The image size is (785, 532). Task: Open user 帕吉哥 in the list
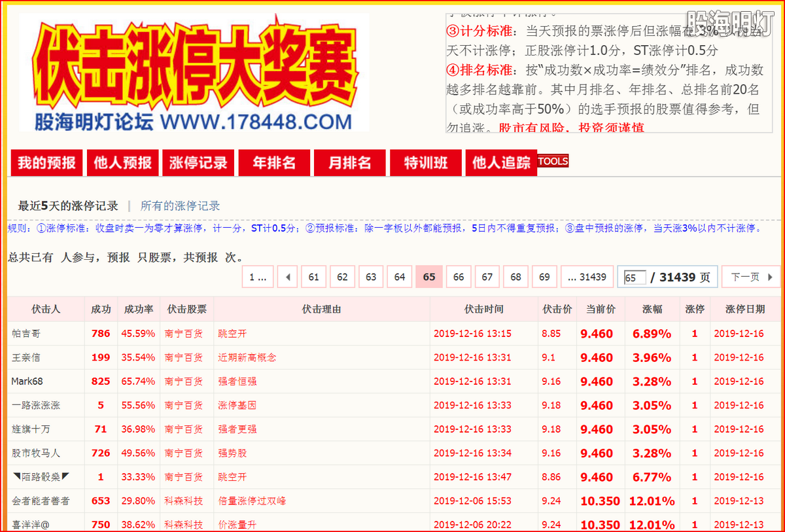pyautogui.click(x=26, y=334)
